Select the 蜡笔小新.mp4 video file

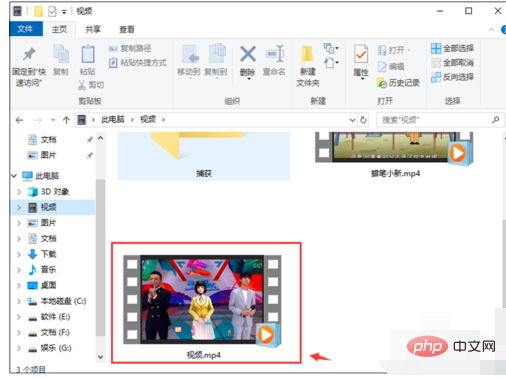point(395,155)
